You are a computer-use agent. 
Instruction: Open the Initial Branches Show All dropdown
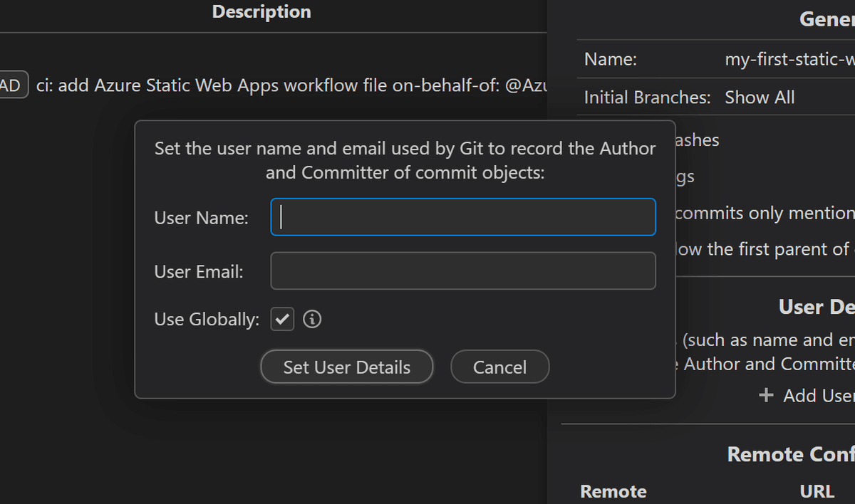pyautogui.click(x=760, y=98)
